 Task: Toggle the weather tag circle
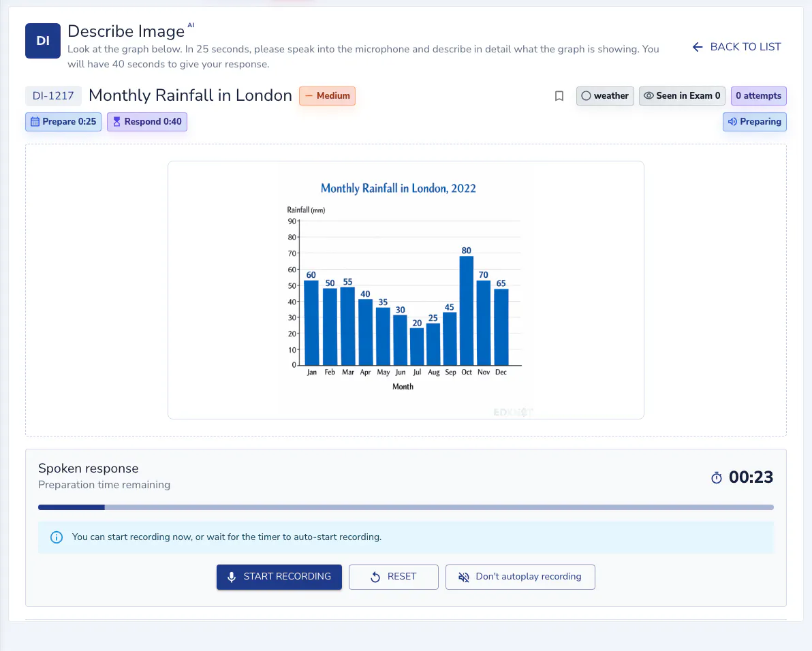586,96
